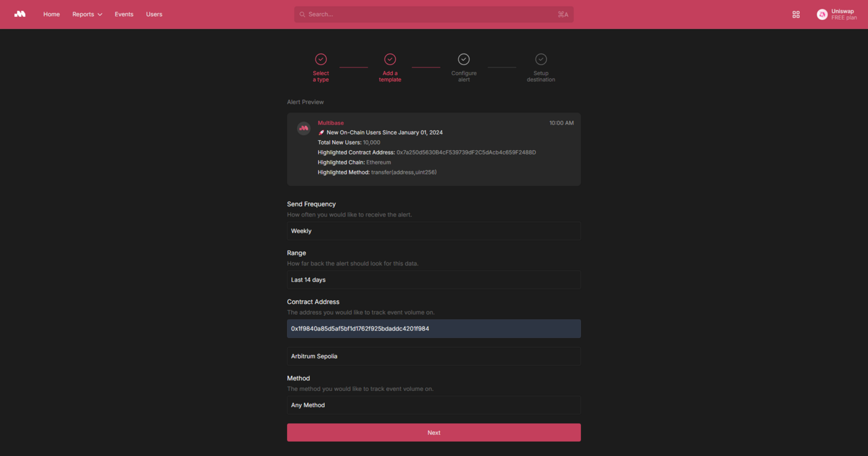Click the Uniswap account avatar
The height and width of the screenshot is (456, 868).
pos(822,14)
